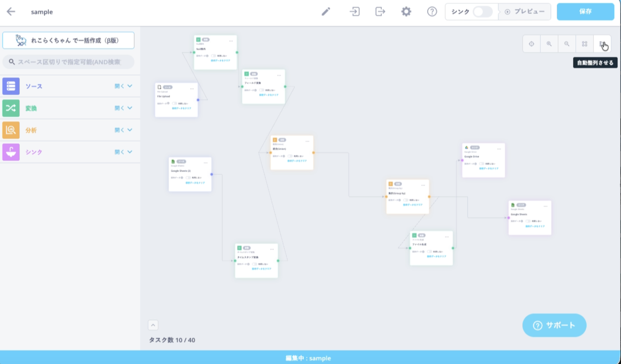This screenshot has width=621, height=364.
Task: Open the three-dot menu on Google Sheets node
Action: tap(545, 206)
